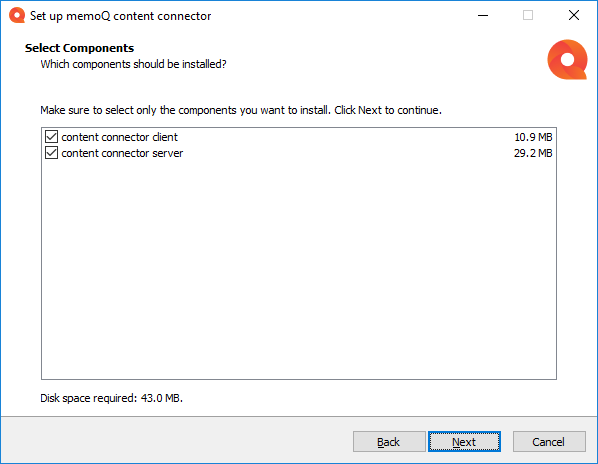Click the Select Components heading

(x=79, y=48)
